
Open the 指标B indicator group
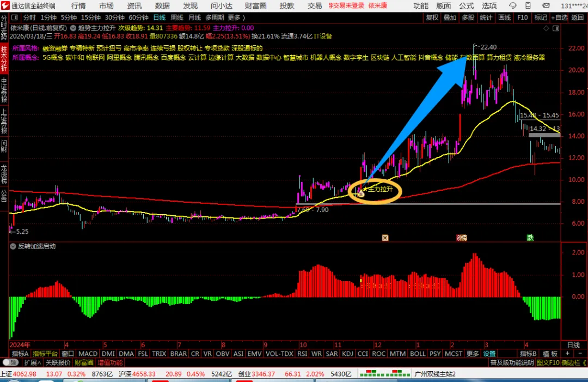click(x=528, y=354)
